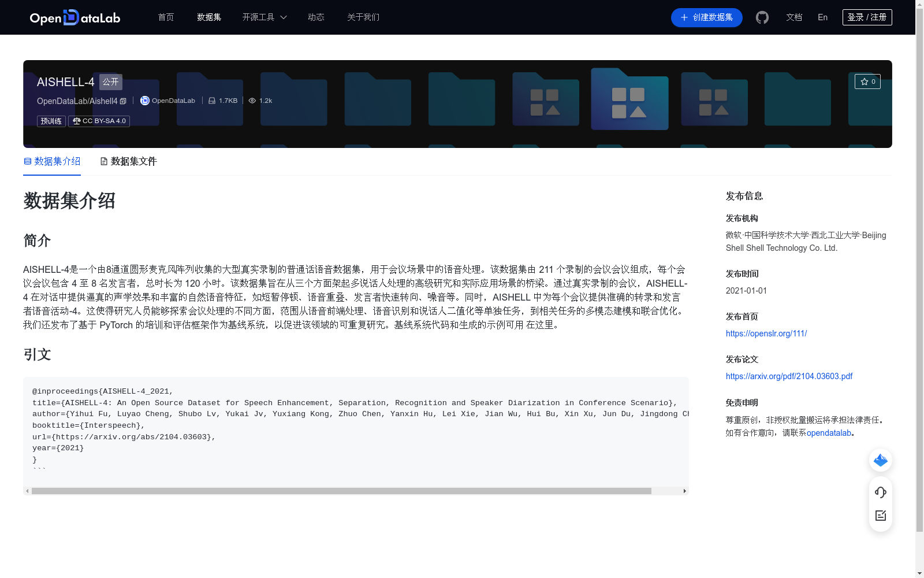This screenshot has height=578, width=924.
Task: Click the 发布信息 heading
Action: 744,196
